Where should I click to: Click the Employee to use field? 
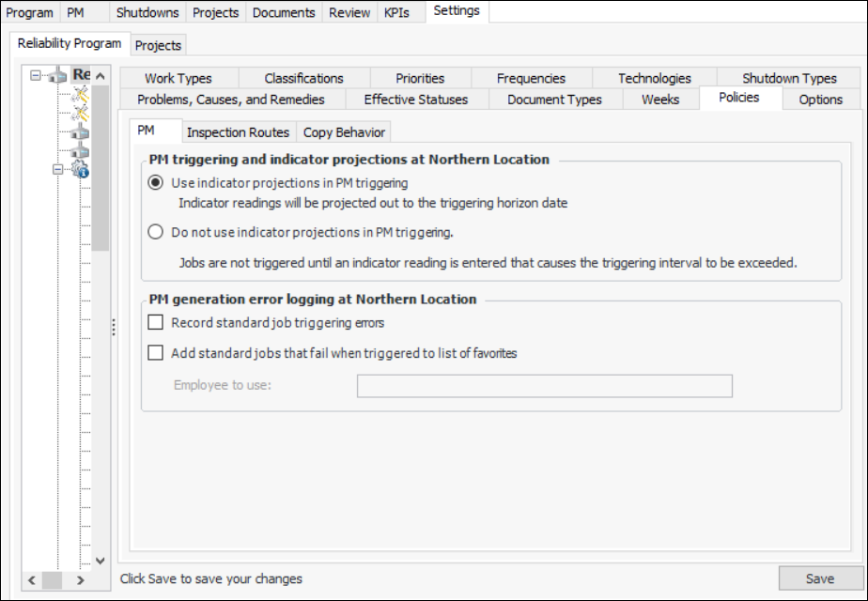[545, 386]
